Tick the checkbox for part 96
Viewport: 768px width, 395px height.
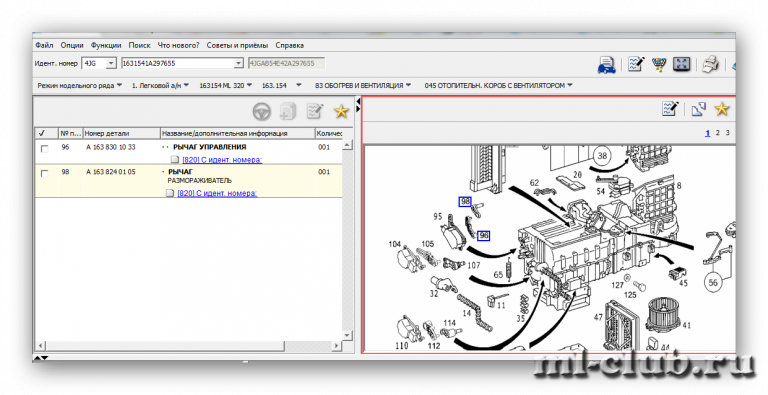[45, 148]
